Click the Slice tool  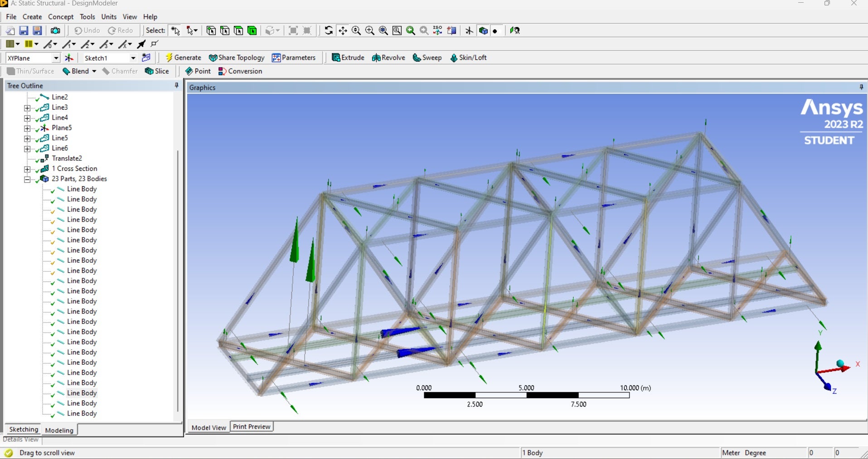pos(157,71)
